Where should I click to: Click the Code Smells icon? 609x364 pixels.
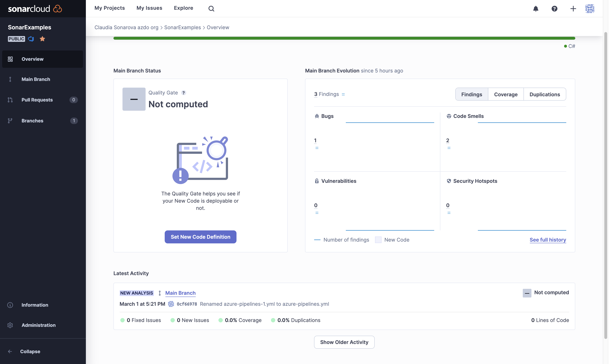pos(449,116)
